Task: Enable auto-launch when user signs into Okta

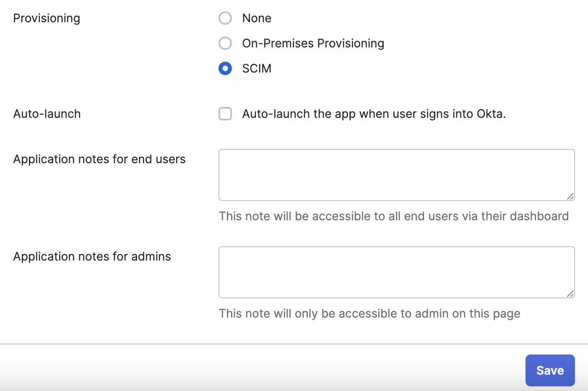Action: (x=225, y=114)
